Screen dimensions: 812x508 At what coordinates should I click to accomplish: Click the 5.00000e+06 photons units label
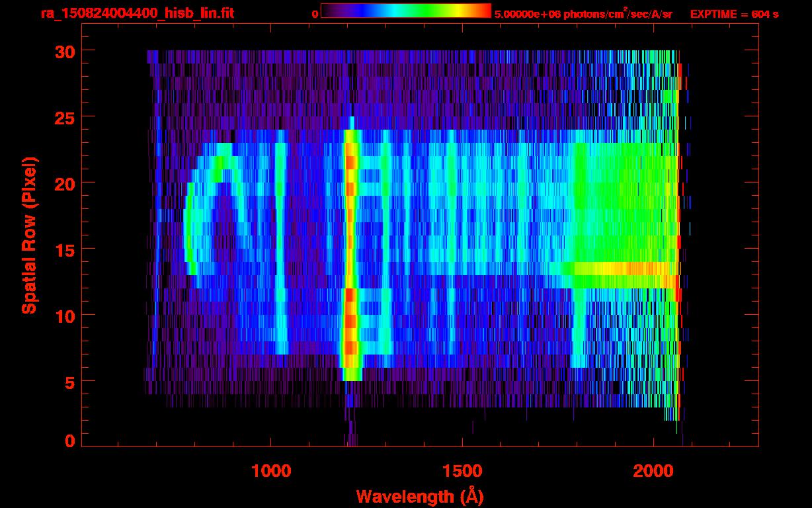pyautogui.click(x=583, y=14)
